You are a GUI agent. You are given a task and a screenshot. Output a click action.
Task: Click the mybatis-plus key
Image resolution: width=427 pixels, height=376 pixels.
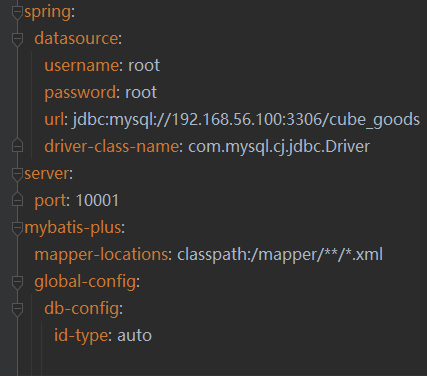[73, 228]
